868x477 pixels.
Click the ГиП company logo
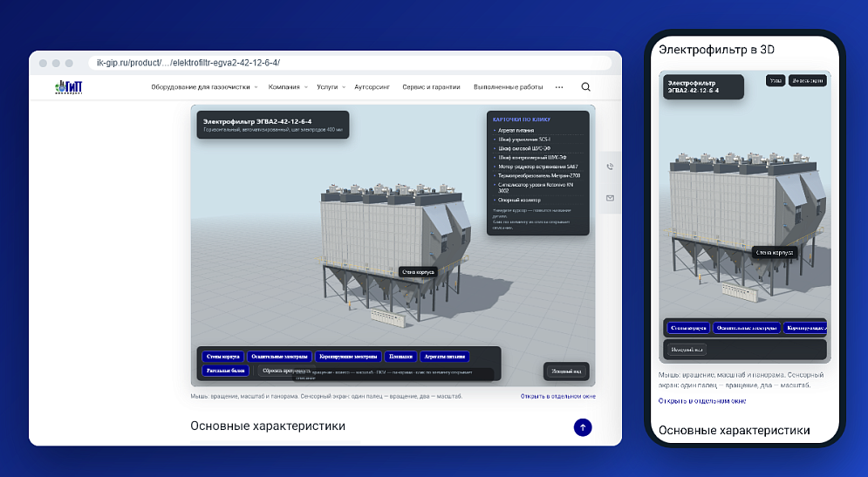point(69,87)
